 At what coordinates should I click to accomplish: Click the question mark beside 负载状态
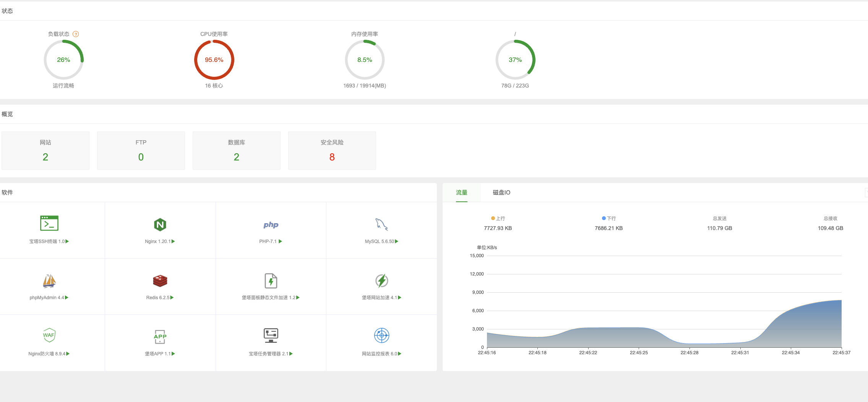tap(76, 34)
